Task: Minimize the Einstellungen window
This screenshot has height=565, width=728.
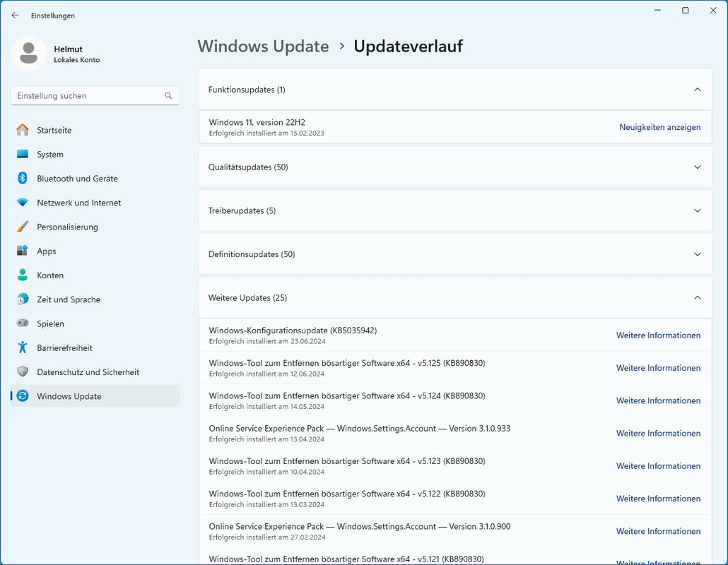Action: pyautogui.click(x=657, y=10)
